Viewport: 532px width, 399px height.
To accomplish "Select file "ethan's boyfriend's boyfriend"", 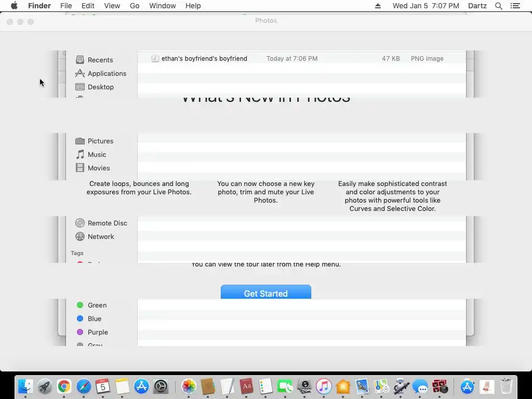I will click(x=204, y=58).
